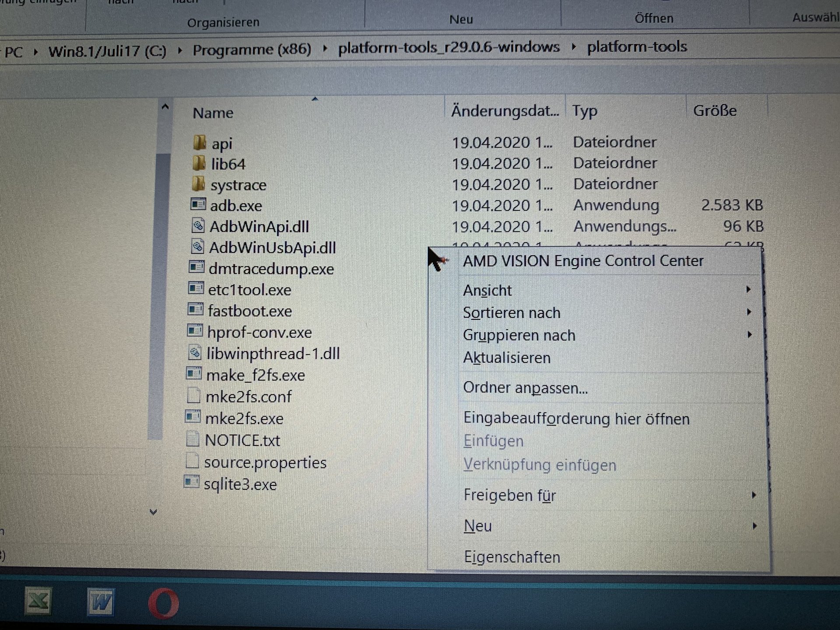
Task: Click the navigation pane scroll down arrow
Action: click(x=153, y=511)
